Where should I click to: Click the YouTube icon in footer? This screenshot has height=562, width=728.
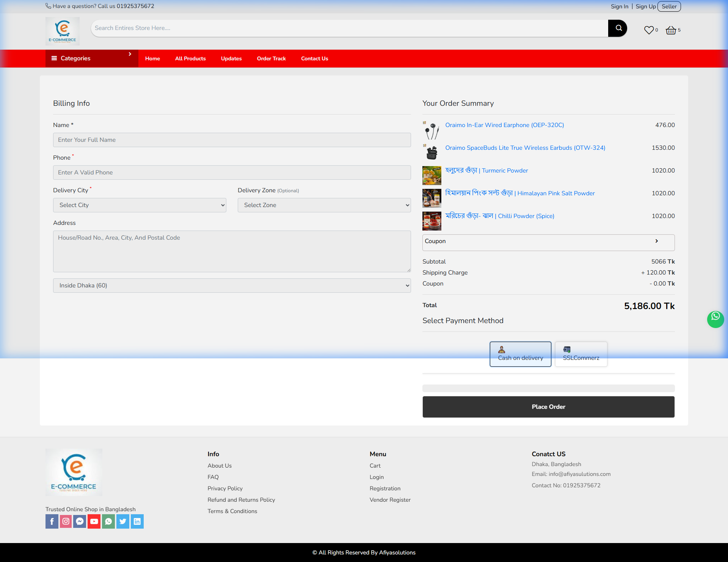94,521
